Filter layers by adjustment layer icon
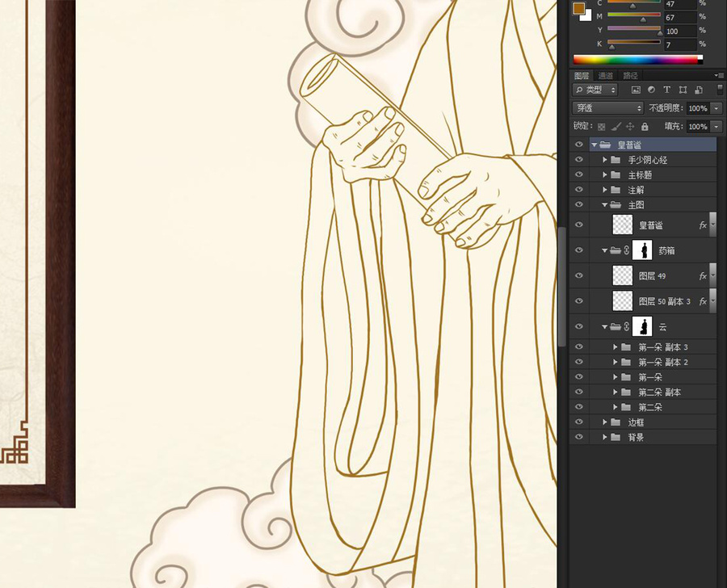The width and height of the screenshot is (727, 588). click(x=651, y=90)
